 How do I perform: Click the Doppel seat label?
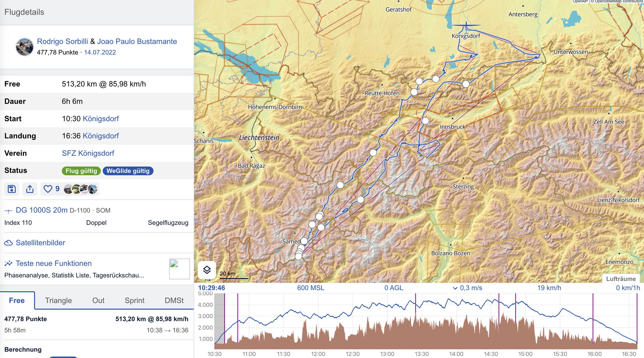coord(96,223)
